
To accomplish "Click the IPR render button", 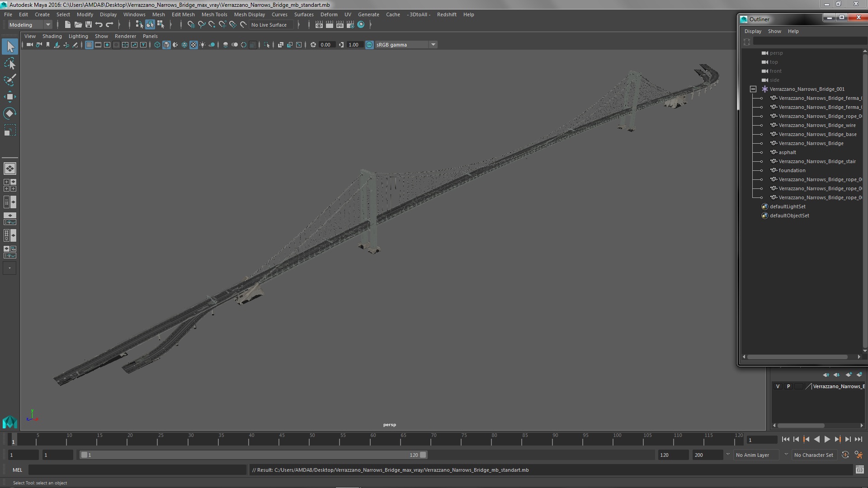I will click(340, 25).
